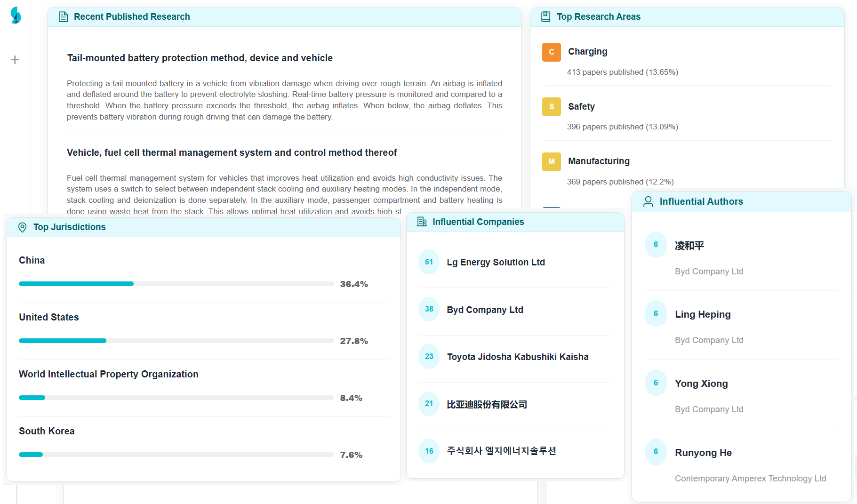
Task: Select Toyota Jidosha Kabushiki Kaisha entry
Action: (517, 357)
